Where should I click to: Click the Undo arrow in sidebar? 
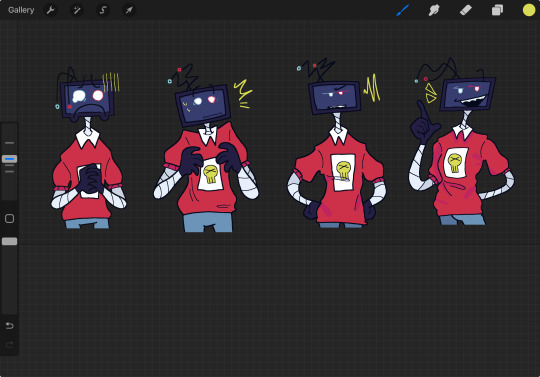pyautogui.click(x=10, y=325)
